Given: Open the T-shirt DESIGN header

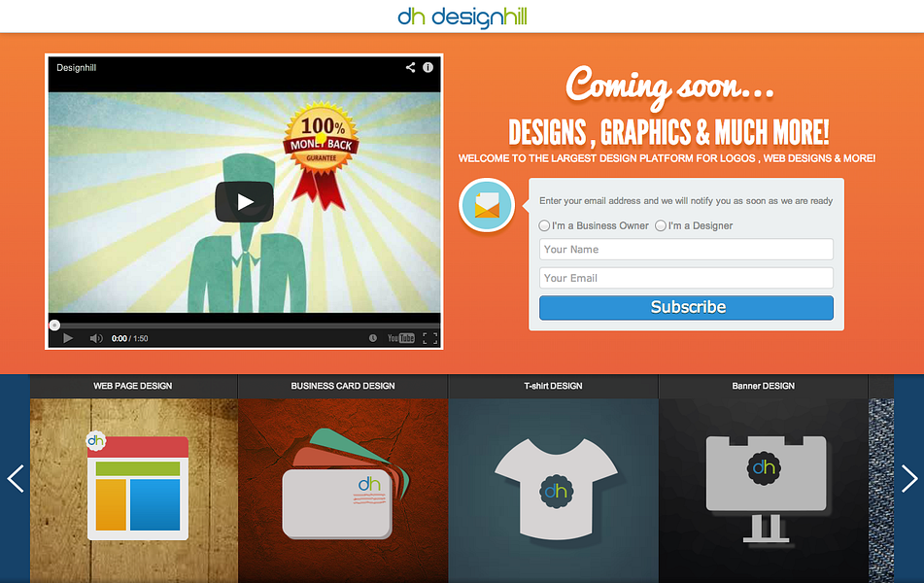Looking at the screenshot, I should click(554, 386).
